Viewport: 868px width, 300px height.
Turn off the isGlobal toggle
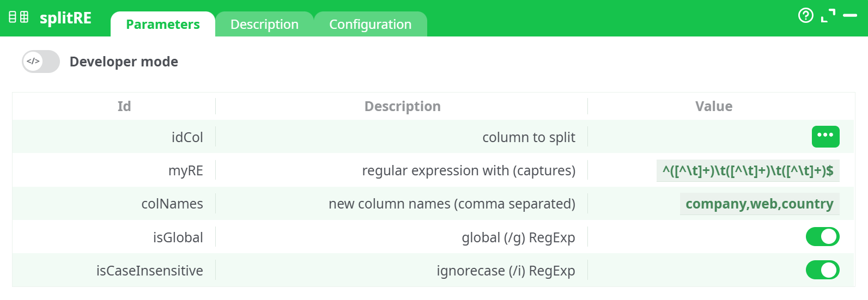(822, 237)
